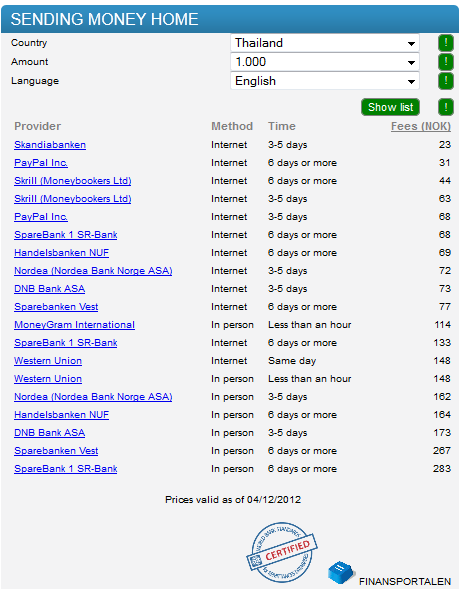The height and width of the screenshot is (600, 469).
Task: Click the fee value 114
Action: point(443,324)
